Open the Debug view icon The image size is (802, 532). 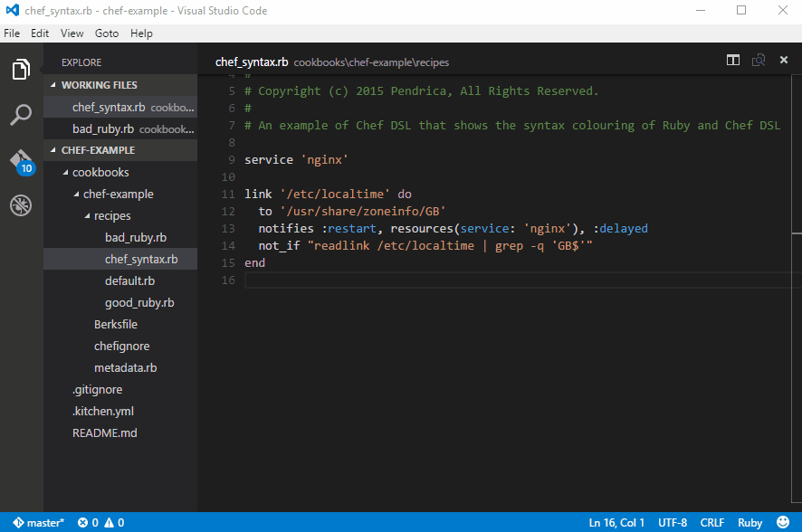21,205
